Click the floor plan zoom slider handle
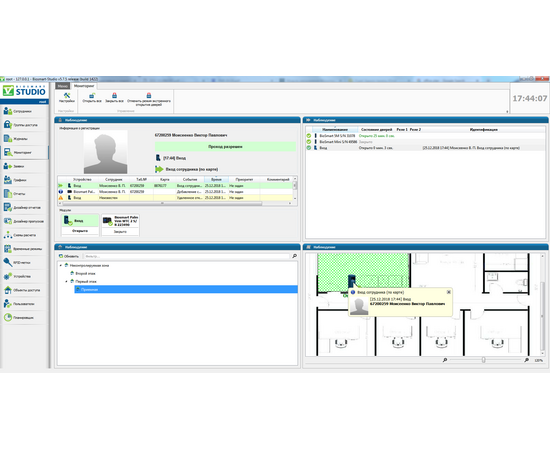The width and height of the screenshot is (550, 450). (x=483, y=360)
